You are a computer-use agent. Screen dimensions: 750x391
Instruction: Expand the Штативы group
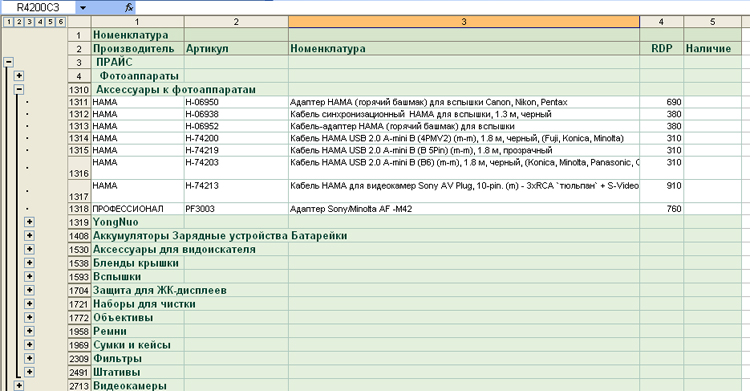tap(29, 372)
